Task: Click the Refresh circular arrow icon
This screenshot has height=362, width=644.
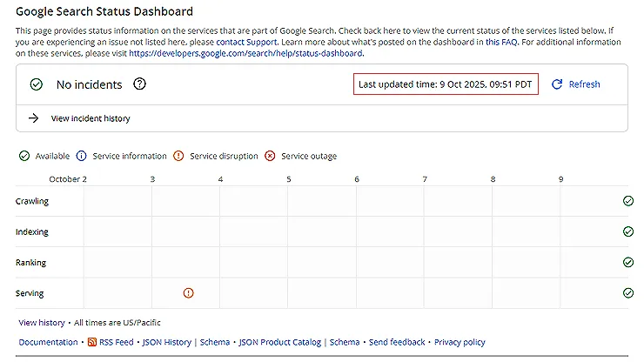Action: (557, 84)
